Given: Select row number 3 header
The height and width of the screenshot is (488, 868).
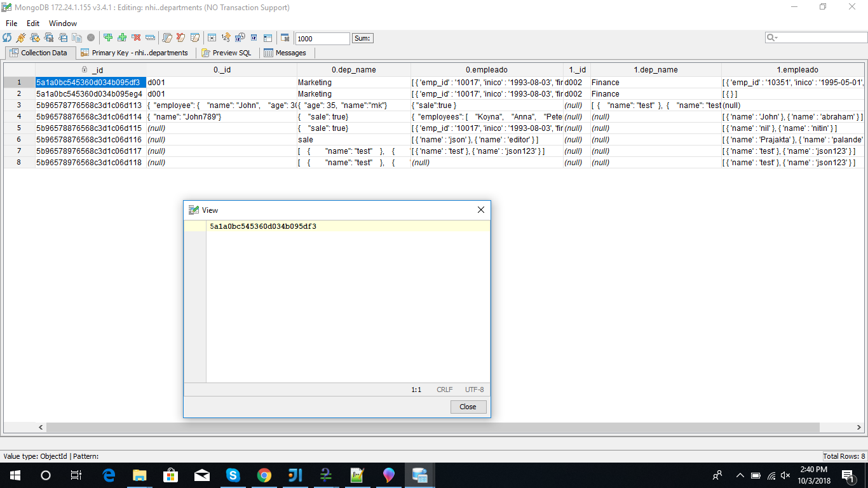Looking at the screenshot, I should click(19, 105).
